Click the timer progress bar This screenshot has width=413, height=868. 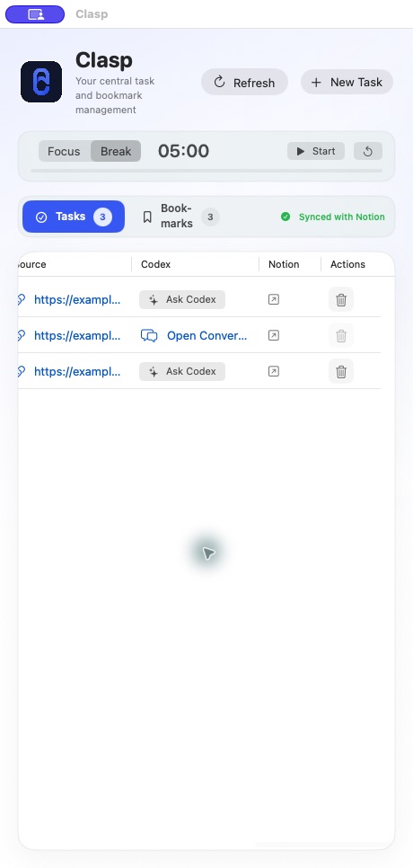tap(206, 171)
